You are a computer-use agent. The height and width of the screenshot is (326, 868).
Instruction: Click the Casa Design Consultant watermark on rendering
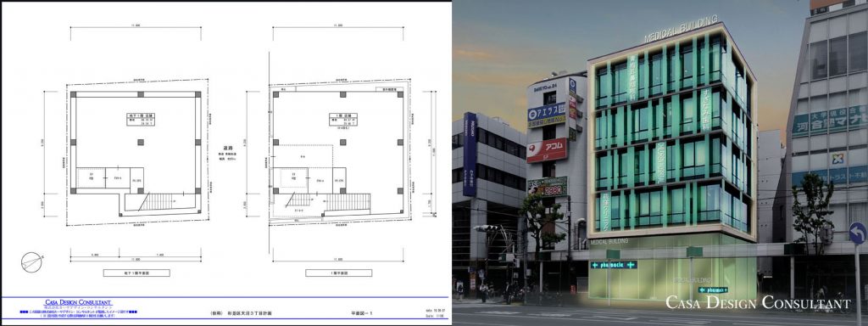tap(758, 303)
